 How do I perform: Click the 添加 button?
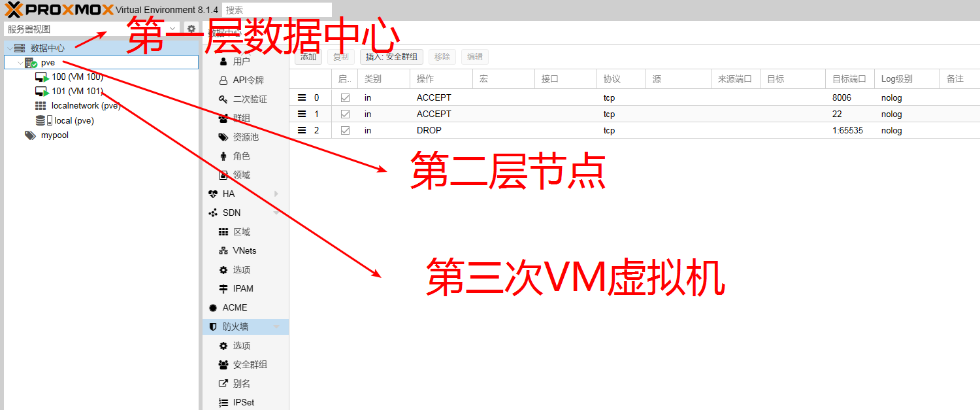tap(308, 57)
